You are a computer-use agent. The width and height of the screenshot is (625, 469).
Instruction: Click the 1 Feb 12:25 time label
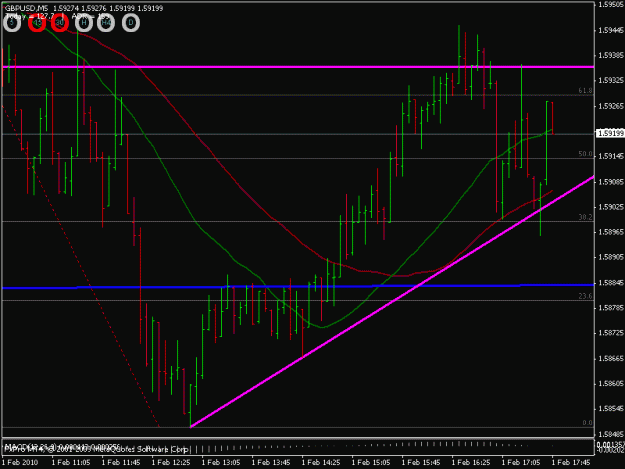(171, 463)
